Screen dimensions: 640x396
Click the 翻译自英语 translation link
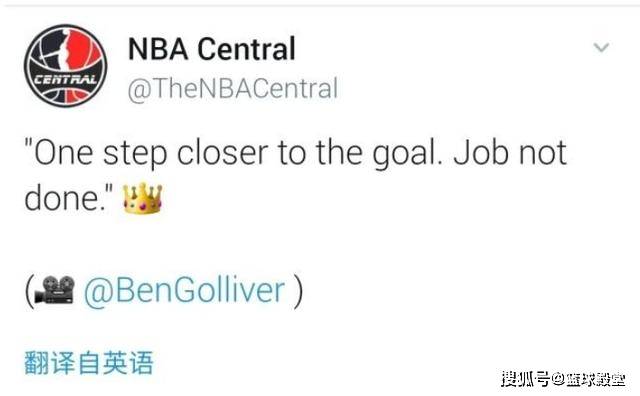tap(89, 363)
